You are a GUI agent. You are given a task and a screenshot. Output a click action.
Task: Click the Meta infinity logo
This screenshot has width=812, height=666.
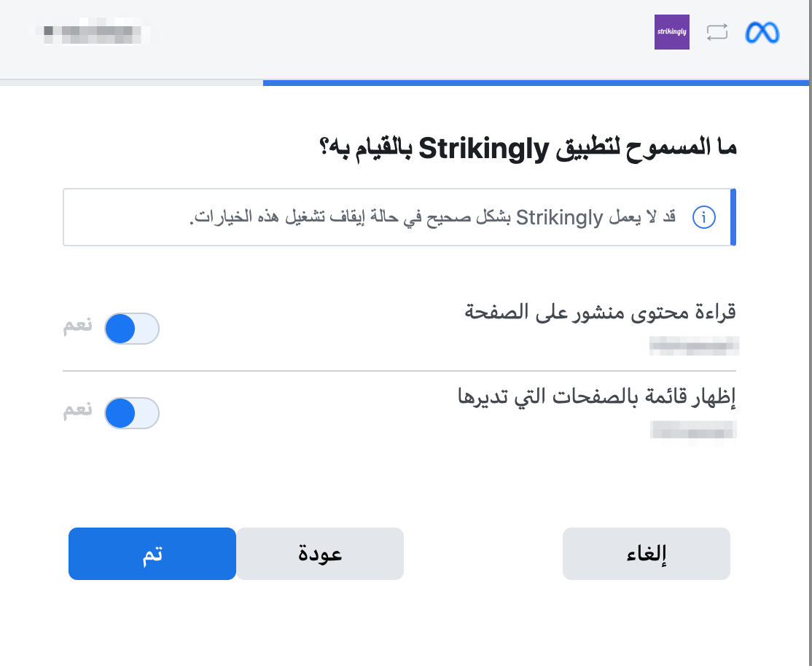(x=762, y=33)
